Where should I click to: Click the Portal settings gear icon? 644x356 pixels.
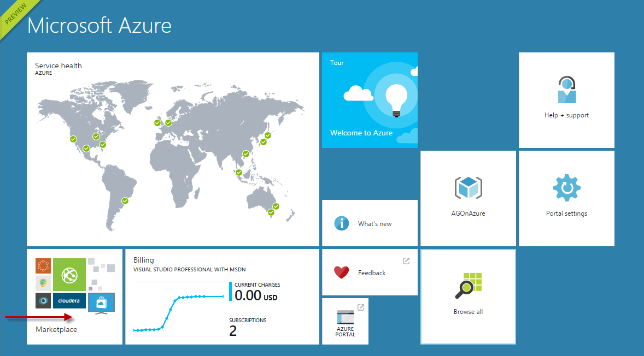pyautogui.click(x=566, y=188)
